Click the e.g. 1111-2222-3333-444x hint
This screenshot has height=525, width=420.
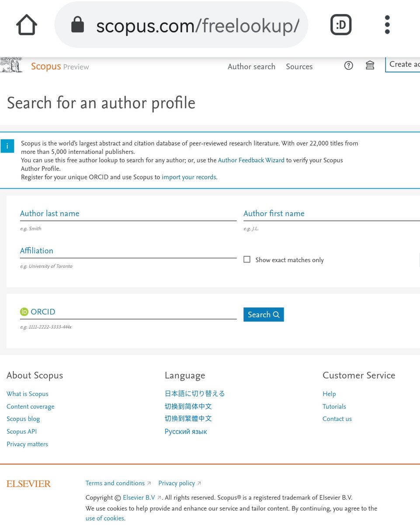tap(46, 327)
